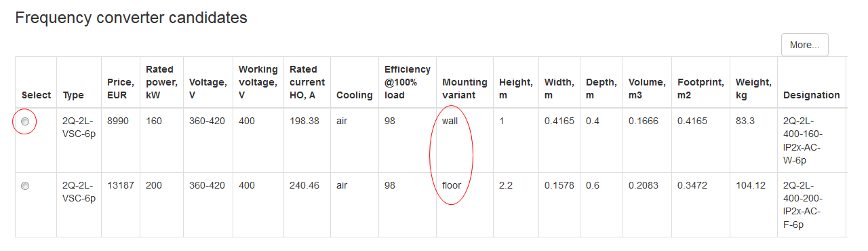This screenshot has height=251, width=868.
Task: Click the Rated power, kW column header
Action: [160, 82]
